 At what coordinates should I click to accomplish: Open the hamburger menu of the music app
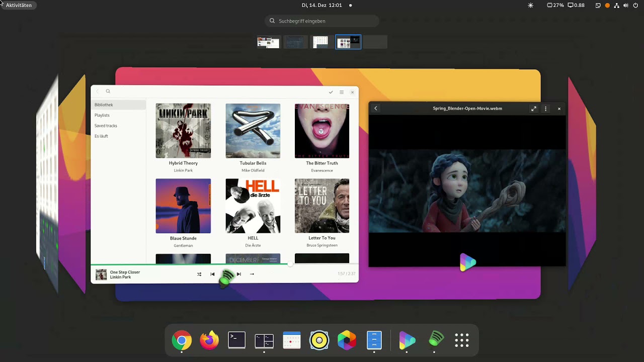coord(342,92)
